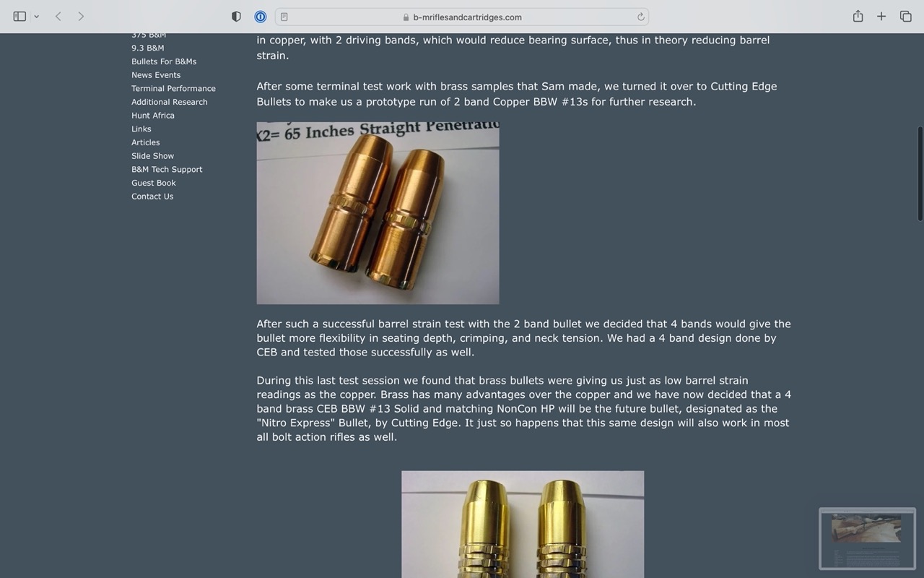Go forward to the next page

click(81, 17)
